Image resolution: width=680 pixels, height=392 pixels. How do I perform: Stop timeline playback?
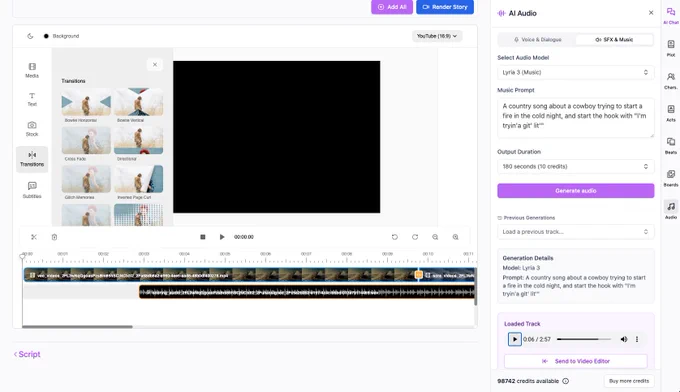pyautogui.click(x=203, y=237)
